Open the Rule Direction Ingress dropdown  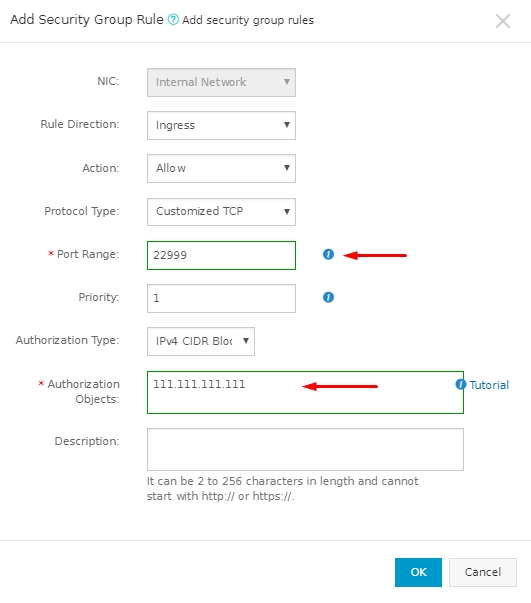tap(221, 125)
